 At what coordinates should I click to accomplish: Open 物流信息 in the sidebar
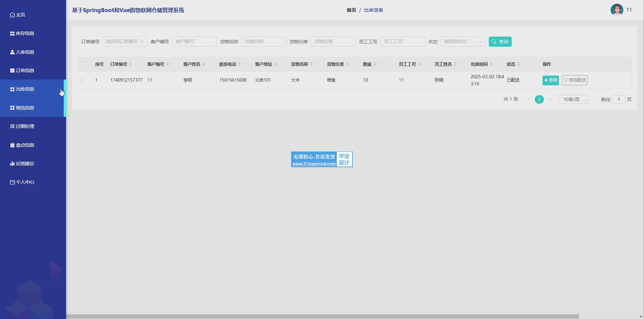(x=25, y=108)
